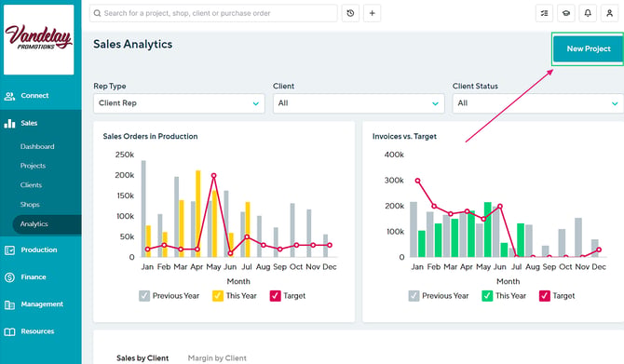Screen dimensions: 624x364
Task: Toggle This Year in Invoices vs. Target chart
Action: tap(487, 296)
